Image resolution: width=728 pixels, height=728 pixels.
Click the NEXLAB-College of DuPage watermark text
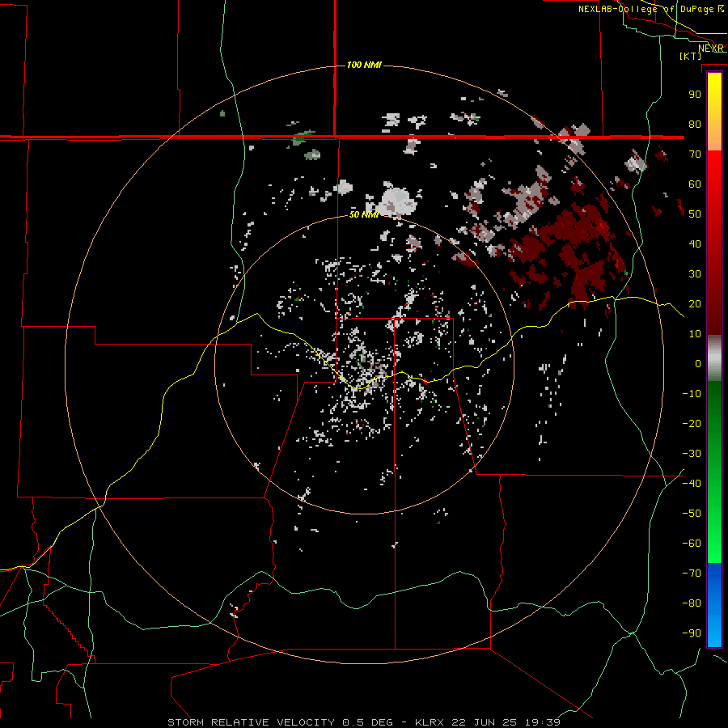pos(651,9)
